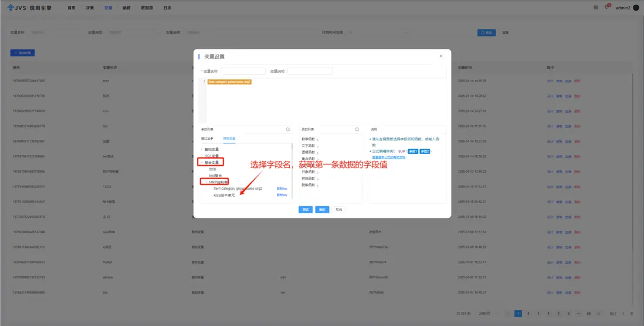Switch to the 接口出参 tab
The image size is (644, 326).
tap(207, 139)
